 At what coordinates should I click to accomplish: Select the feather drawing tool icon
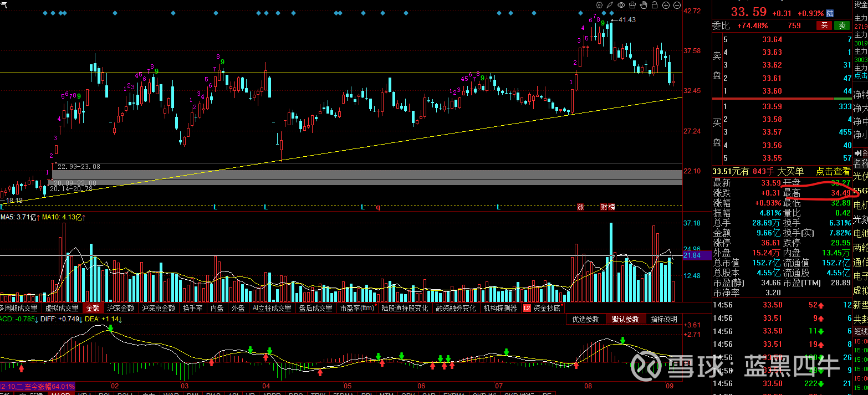pyautogui.click(x=610, y=5)
